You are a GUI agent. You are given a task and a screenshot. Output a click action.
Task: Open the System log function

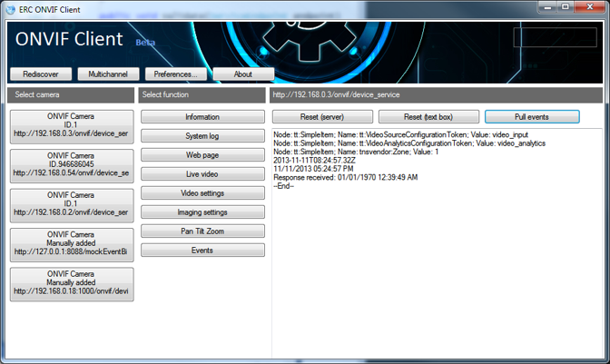(202, 136)
